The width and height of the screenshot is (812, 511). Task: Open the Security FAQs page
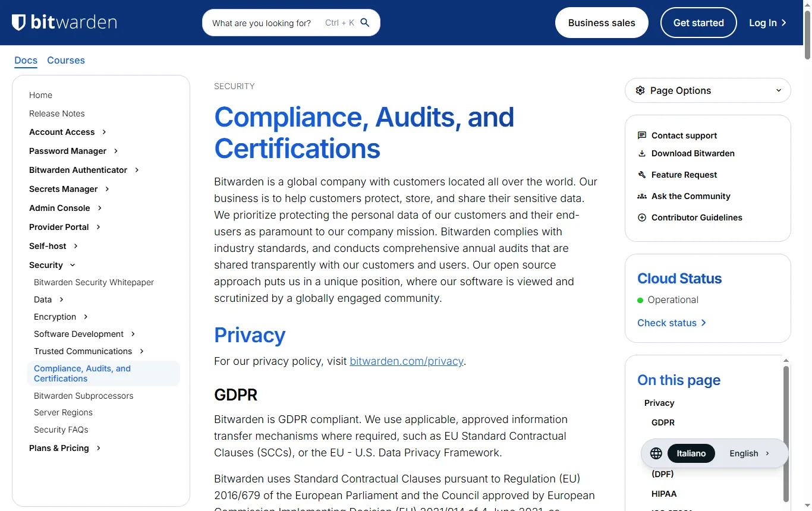(61, 430)
